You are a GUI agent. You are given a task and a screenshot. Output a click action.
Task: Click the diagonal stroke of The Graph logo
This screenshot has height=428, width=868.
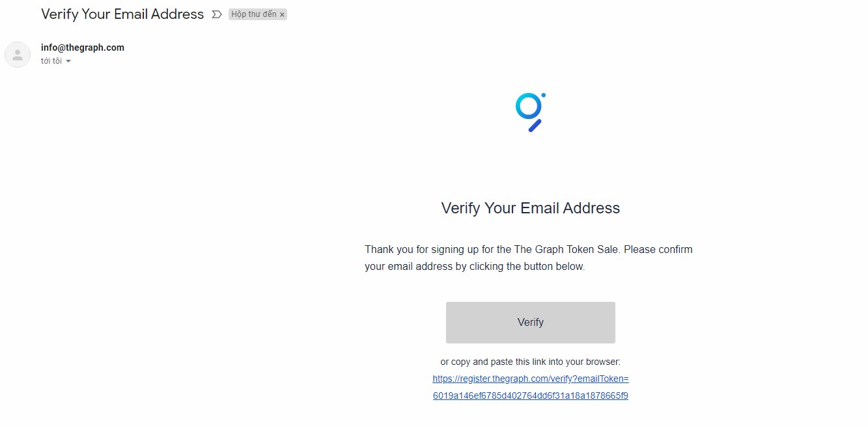click(535, 126)
